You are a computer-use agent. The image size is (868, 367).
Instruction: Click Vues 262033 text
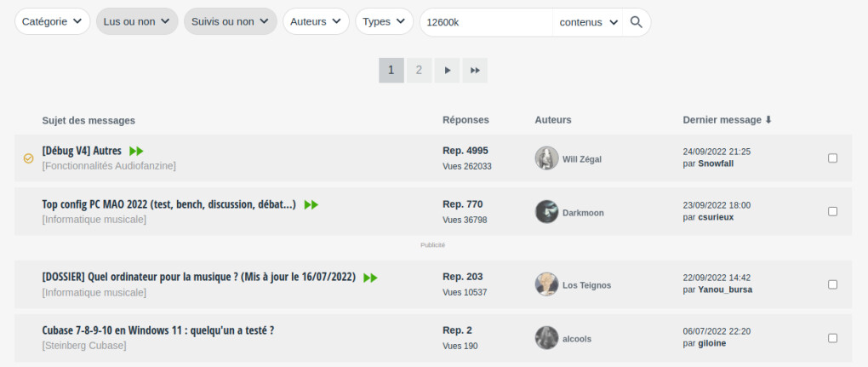click(467, 166)
